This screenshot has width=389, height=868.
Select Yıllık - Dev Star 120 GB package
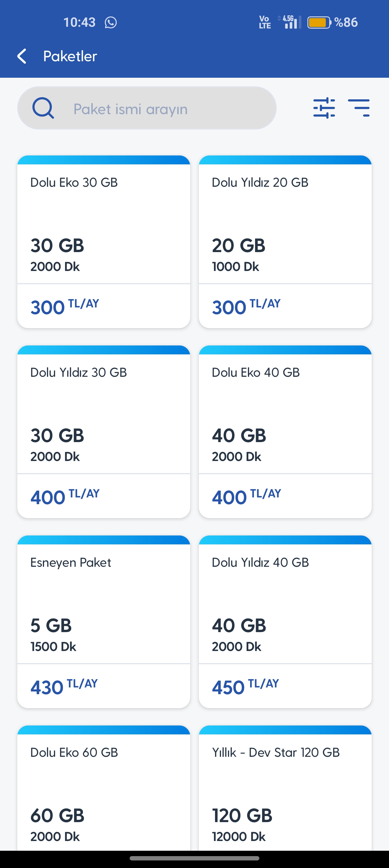[285, 788]
